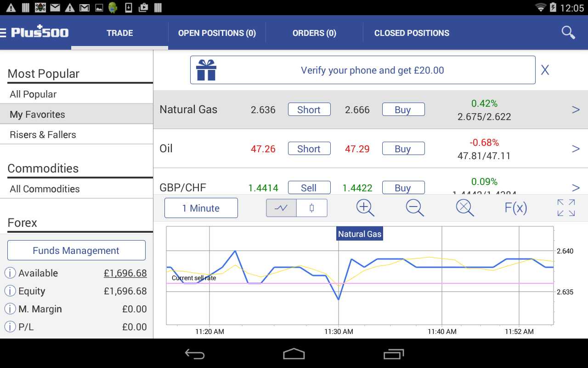Open the hamburger menu beside Plus500 logo
This screenshot has width=588, height=368.
(x=3, y=33)
